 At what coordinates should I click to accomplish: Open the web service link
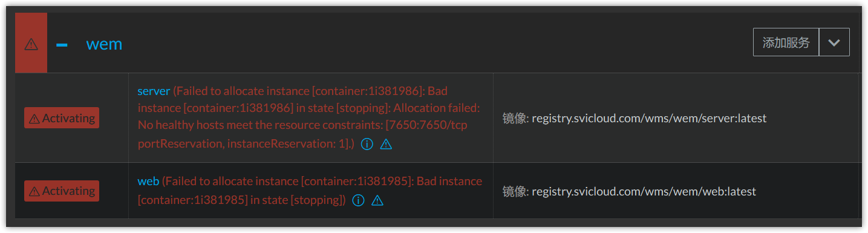pos(148,181)
